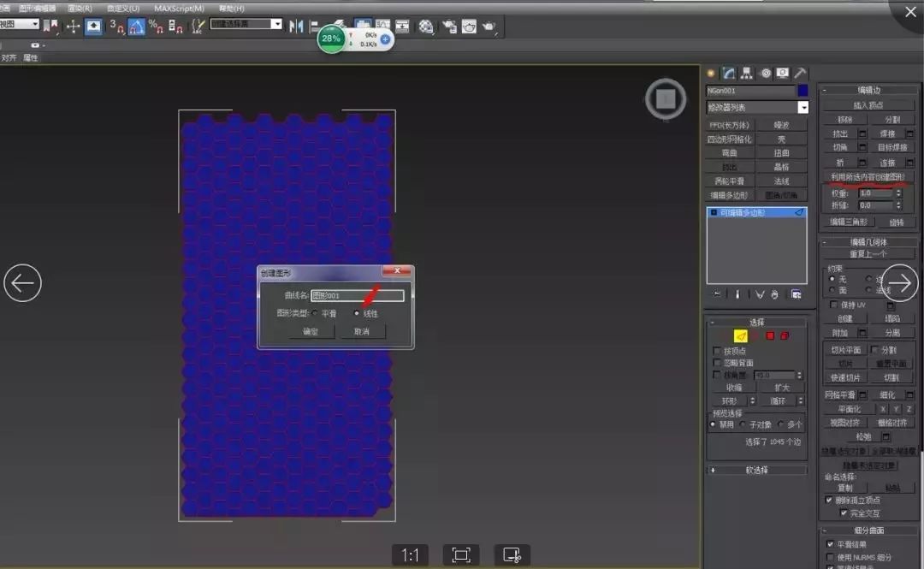Viewport: 924px width, 569px height.
Task: Click the plus icon on network speed widget
Action: [385, 39]
